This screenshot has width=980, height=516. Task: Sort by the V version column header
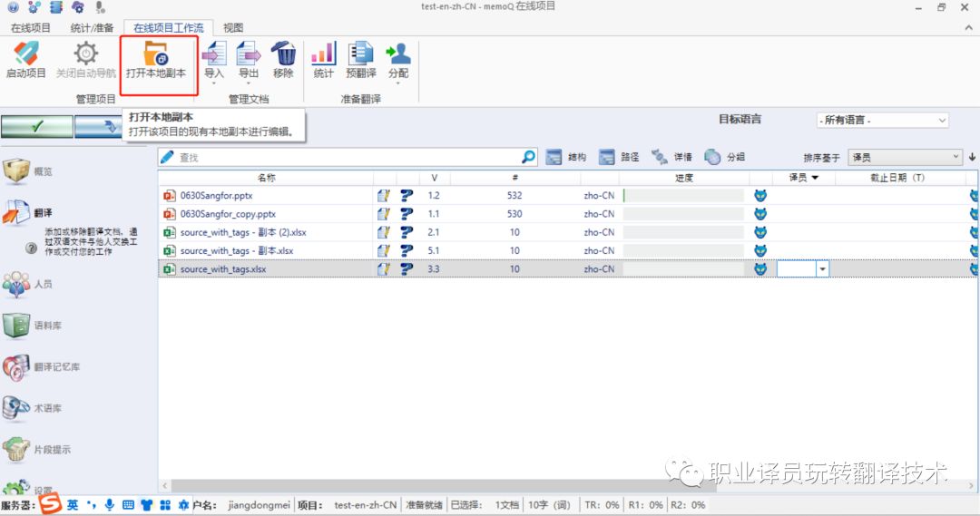click(434, 178)
